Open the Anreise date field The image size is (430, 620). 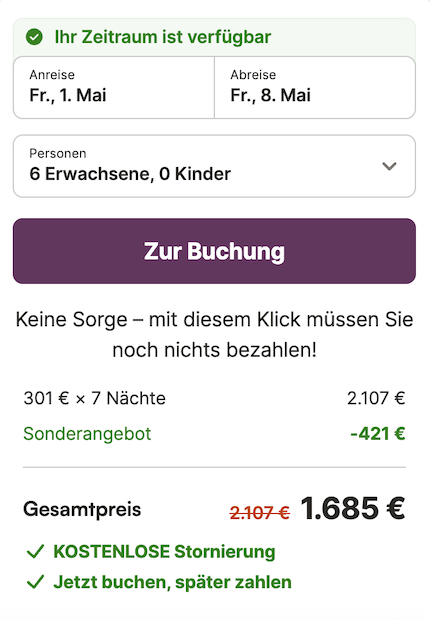point(114,87)
